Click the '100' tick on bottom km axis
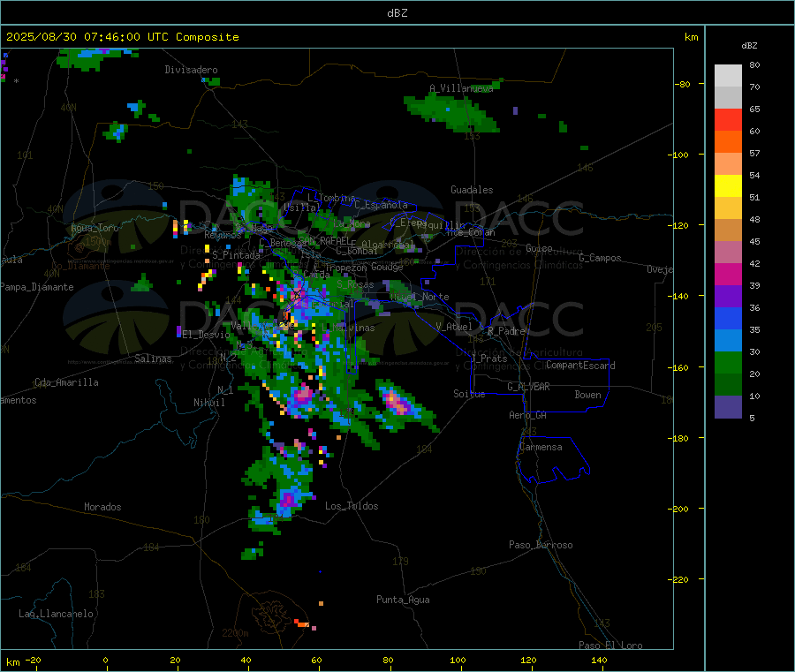This screenshot has height=672, width=795. (458, 661)
